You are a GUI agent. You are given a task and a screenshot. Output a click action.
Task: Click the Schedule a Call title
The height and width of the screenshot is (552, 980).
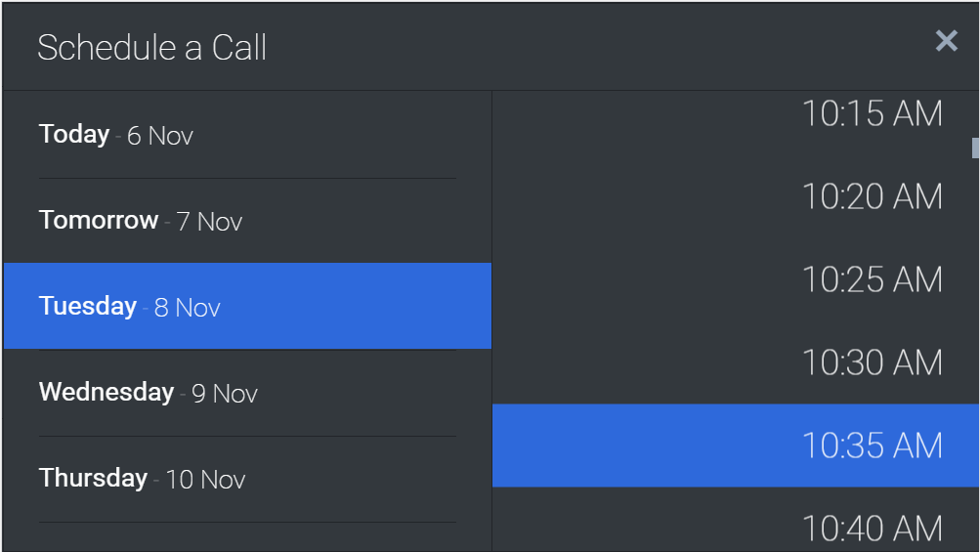coord(152,48)
